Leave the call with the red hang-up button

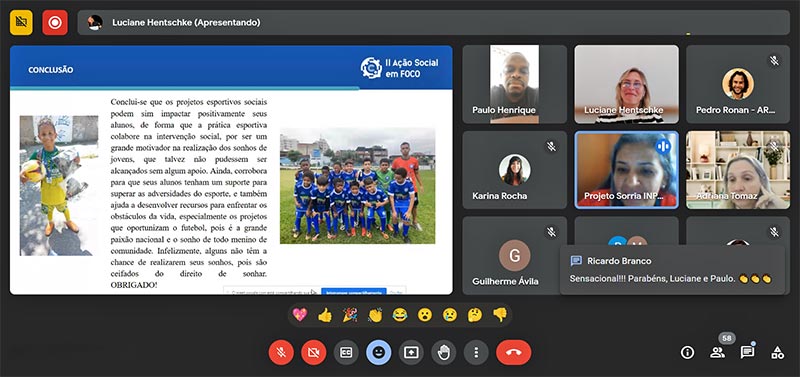514,353
